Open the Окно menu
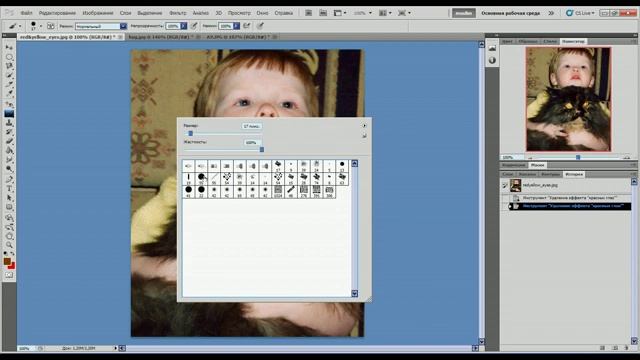This screenshot has width=640, height=360. 262,13
